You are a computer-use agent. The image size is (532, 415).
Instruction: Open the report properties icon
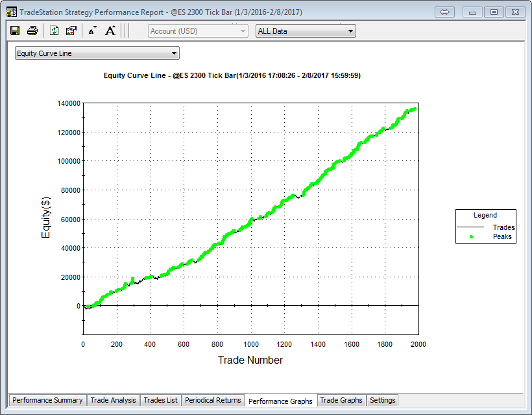pos(71,31)
